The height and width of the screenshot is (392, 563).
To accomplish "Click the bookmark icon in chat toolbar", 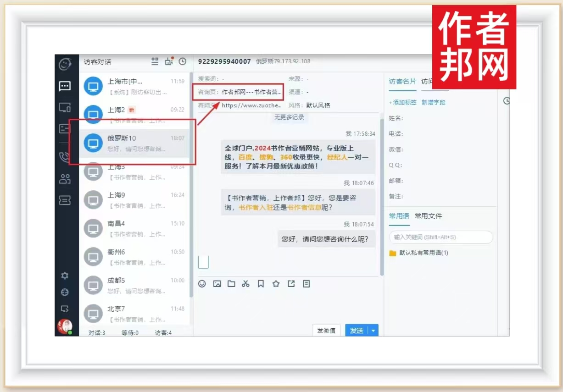I will [x=261, y=284].
